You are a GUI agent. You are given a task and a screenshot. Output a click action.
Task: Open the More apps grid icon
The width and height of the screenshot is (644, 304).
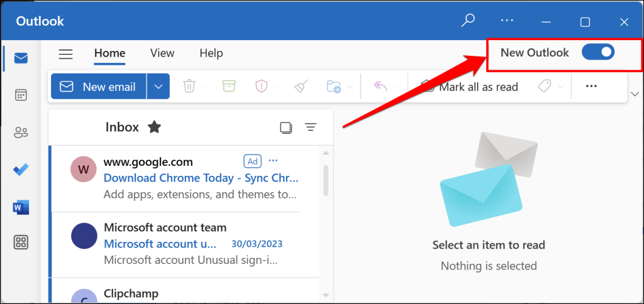pyautogui.click(x=21, y=242)
